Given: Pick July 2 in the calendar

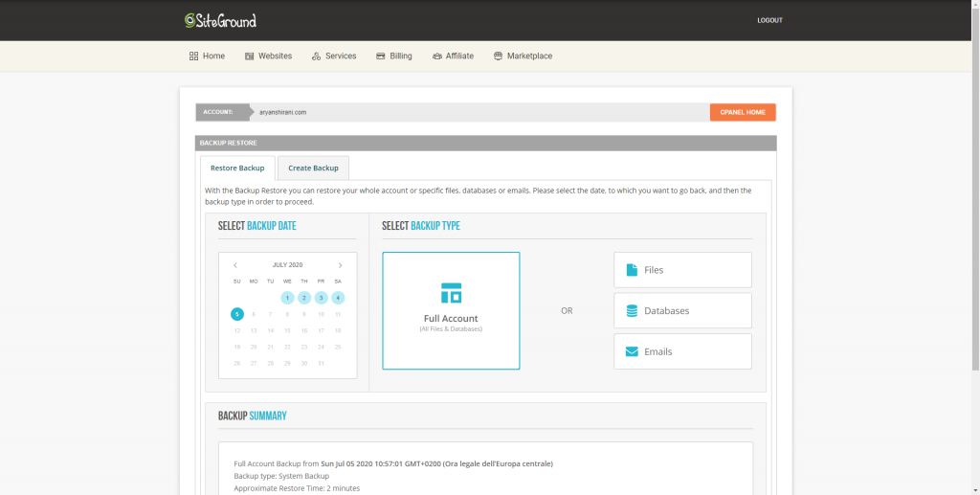Looking at the screenshot, I should pyautogui.click(x=304, y=298).
